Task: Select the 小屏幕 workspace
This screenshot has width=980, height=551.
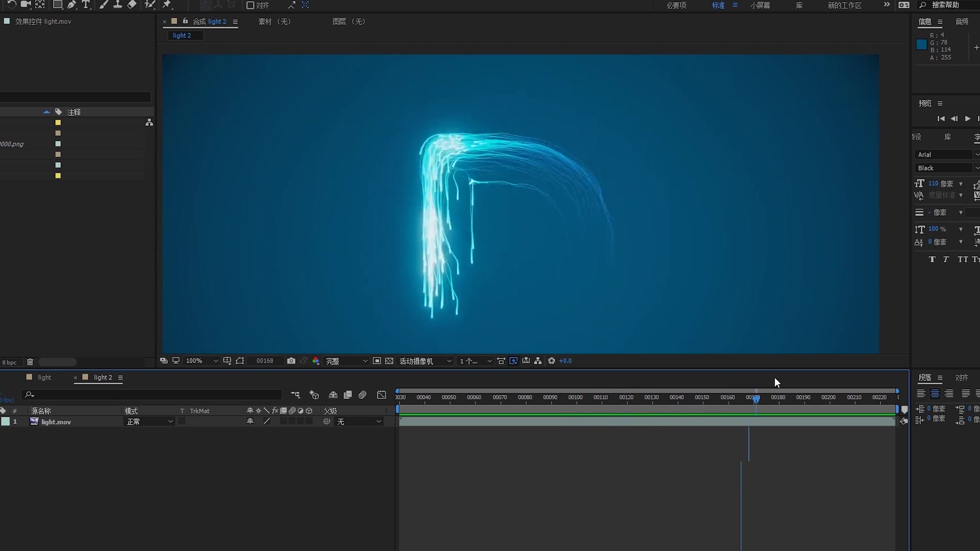Action: (760, 5)
